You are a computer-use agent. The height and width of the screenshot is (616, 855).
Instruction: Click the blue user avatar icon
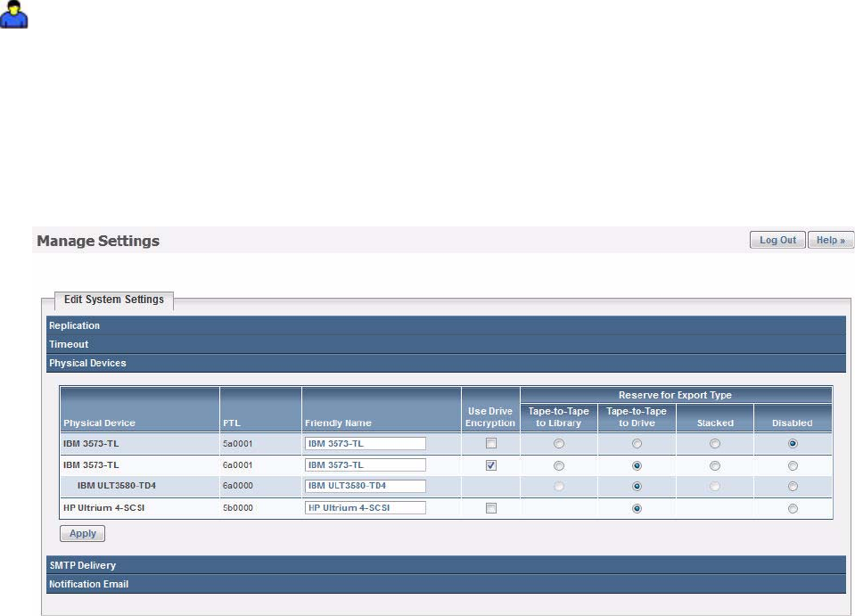coord(13,14)
